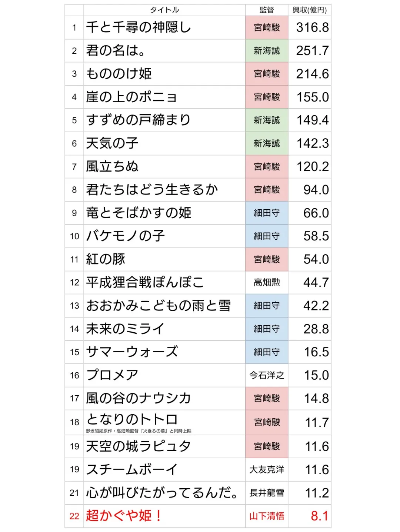The height and width of the screenshot is (532, 400).
Task: Click the red revenue value 8.1
Action: coord(319,516)
